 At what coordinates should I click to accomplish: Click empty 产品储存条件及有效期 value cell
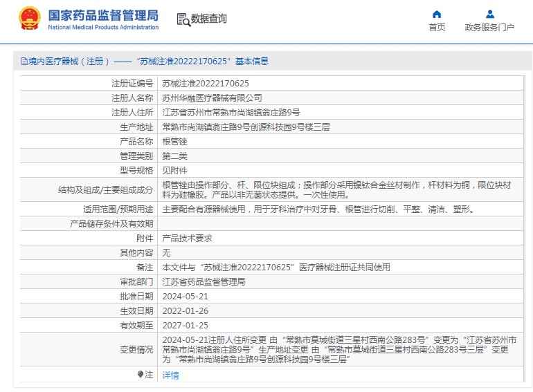[x=341, y=224]
